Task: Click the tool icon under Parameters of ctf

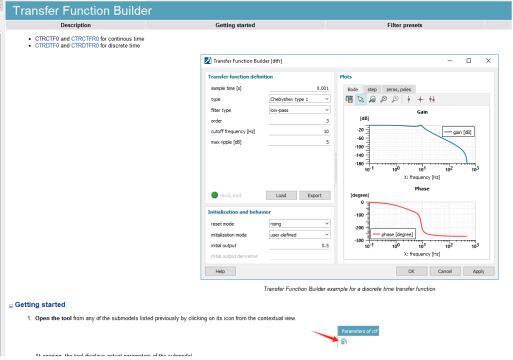Action: click(344, 341)
